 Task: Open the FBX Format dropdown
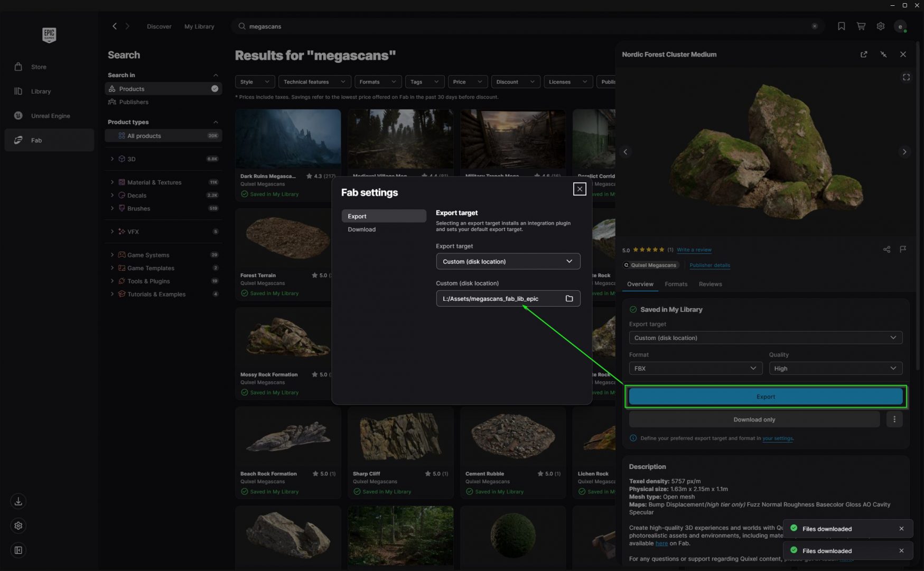click(x=695, y=369)
